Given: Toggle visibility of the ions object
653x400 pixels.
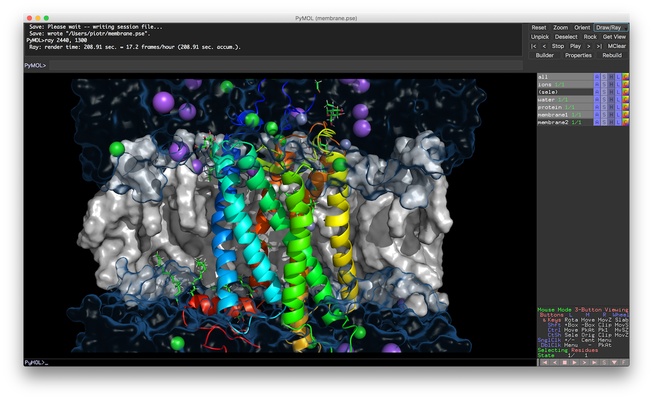Looking at the screenshot, I should coord(565,84).
